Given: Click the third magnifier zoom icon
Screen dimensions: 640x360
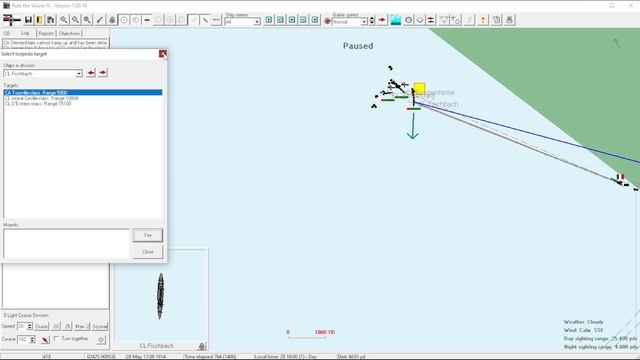Looking at the screenshot, I should [x=87, y=20].
